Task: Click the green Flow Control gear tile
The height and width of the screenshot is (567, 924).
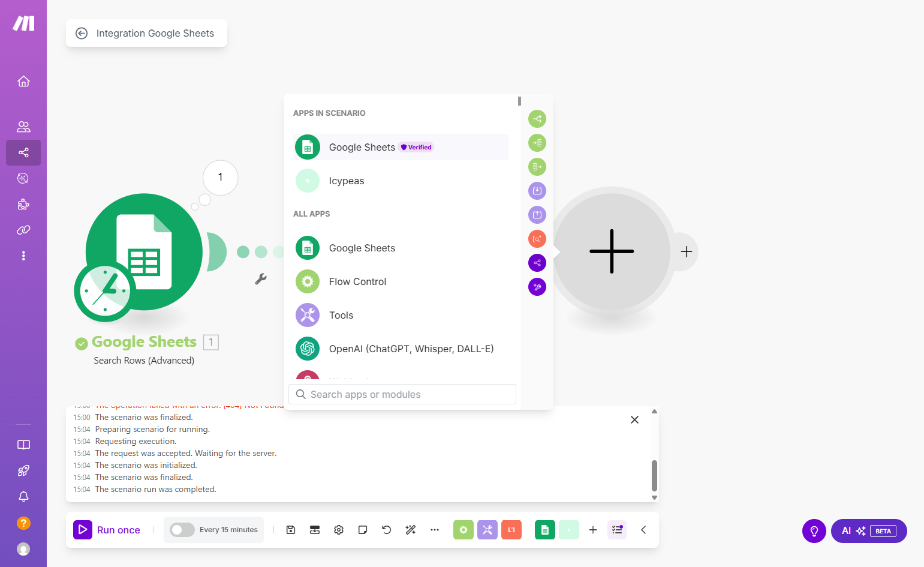Action: tap(463, 530)
